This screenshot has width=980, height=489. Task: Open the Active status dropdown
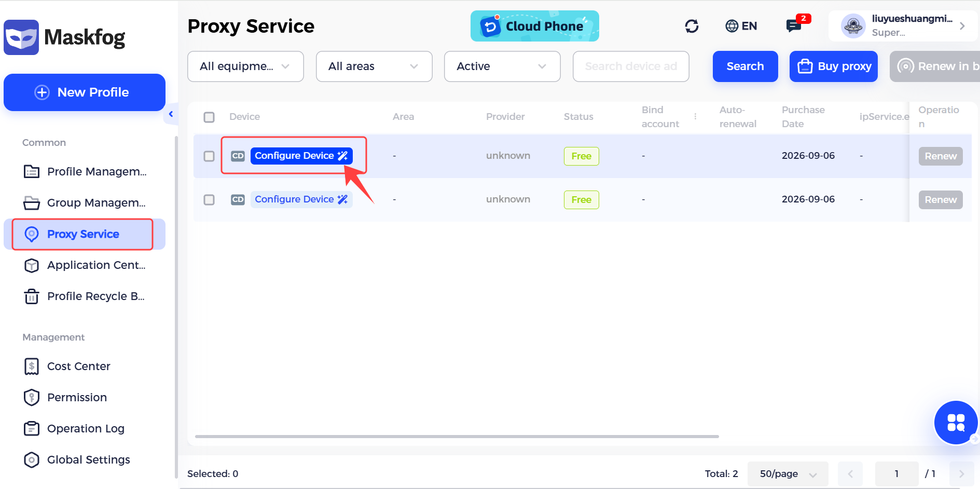[x=502, y=66]
